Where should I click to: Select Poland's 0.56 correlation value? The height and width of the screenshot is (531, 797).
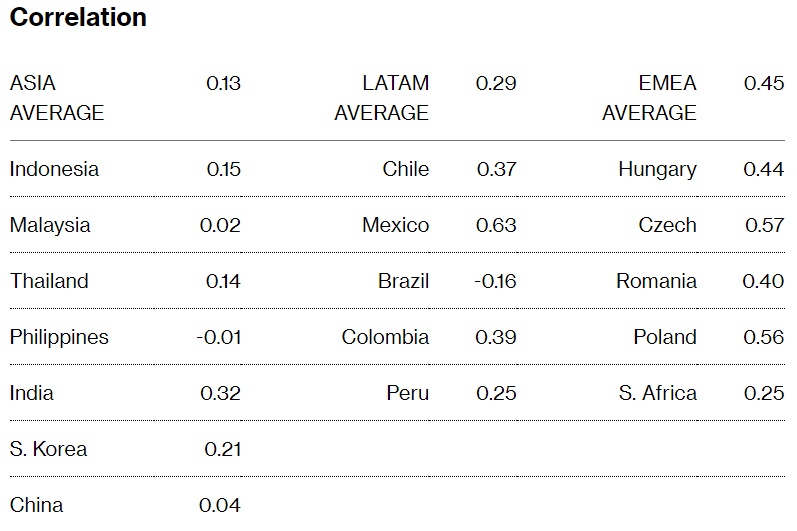pyautogui.click(x=764, y=337)
